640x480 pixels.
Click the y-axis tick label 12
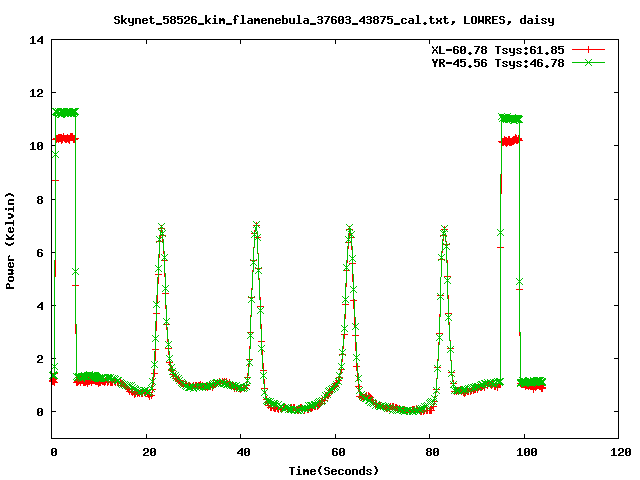point(37,93)
